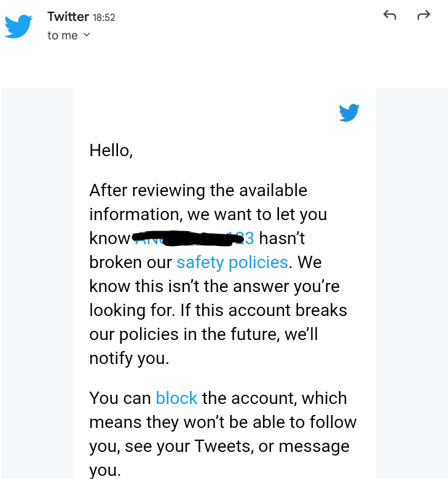Click the gray left margin of the email

[x=37, y=283]
